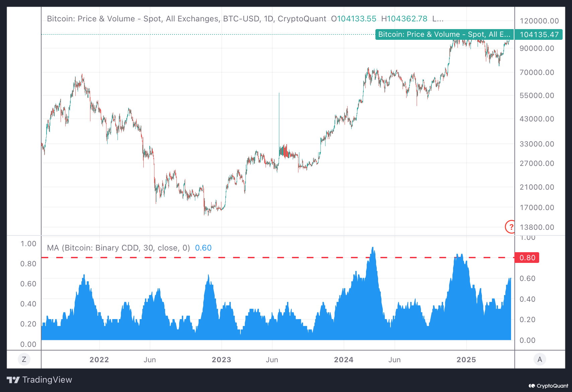This screenshot has height=392, width=572.
Task: Click the blue 0.60 MA value
Action: (203, 248)
